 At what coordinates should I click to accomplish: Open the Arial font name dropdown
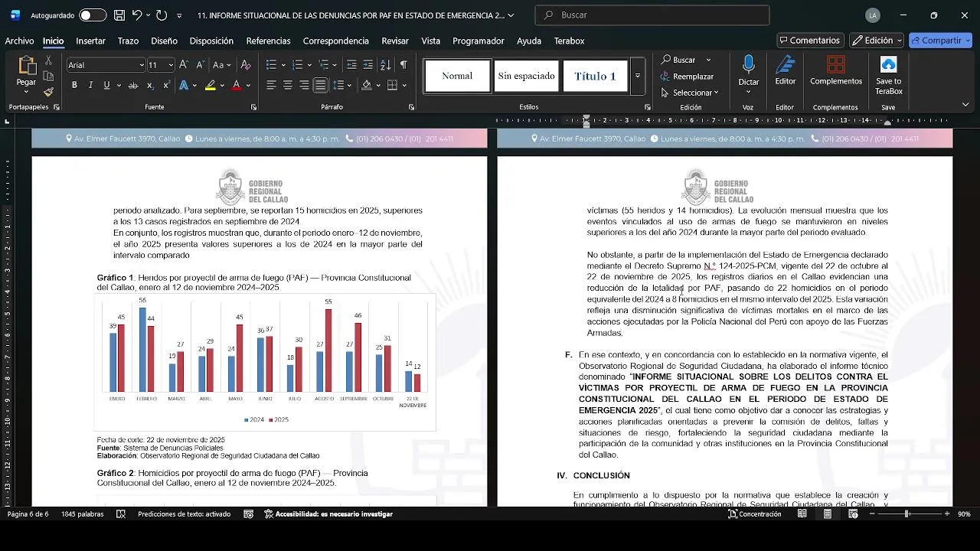coord(142,65)
